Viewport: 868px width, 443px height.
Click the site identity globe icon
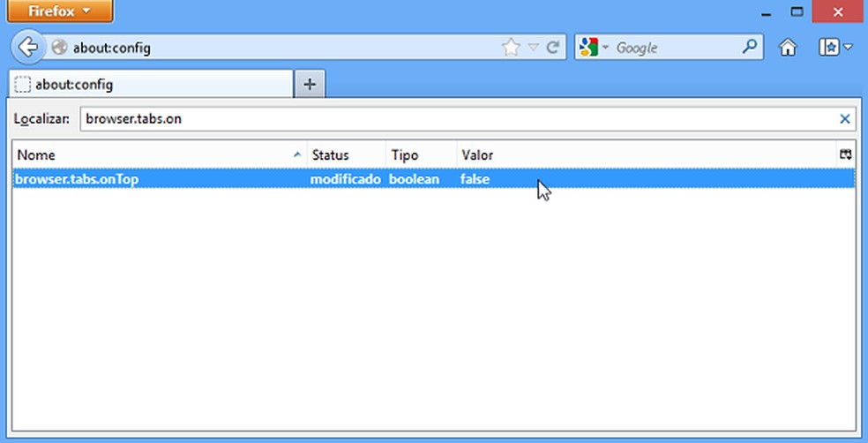(59, 48)
